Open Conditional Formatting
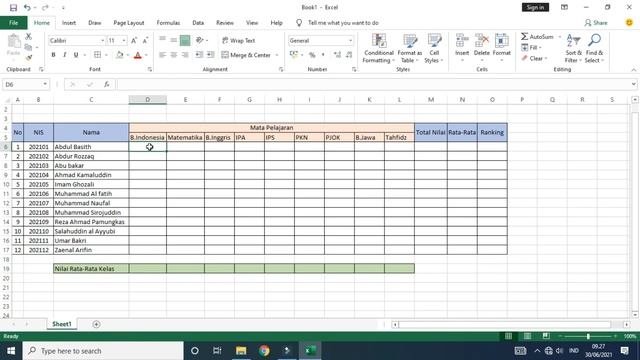 coord(379,48)
